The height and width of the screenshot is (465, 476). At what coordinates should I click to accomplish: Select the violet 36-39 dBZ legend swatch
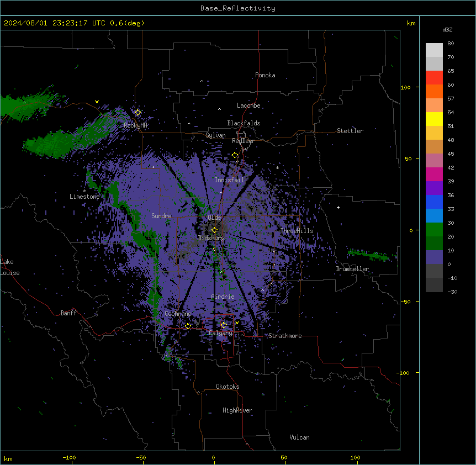[434, 188]
